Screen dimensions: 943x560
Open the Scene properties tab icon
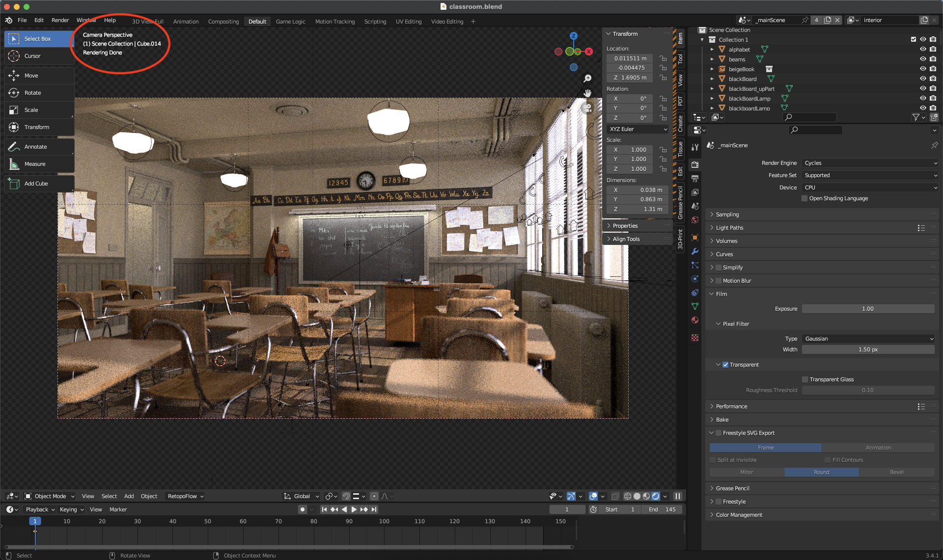coord(695,206)
